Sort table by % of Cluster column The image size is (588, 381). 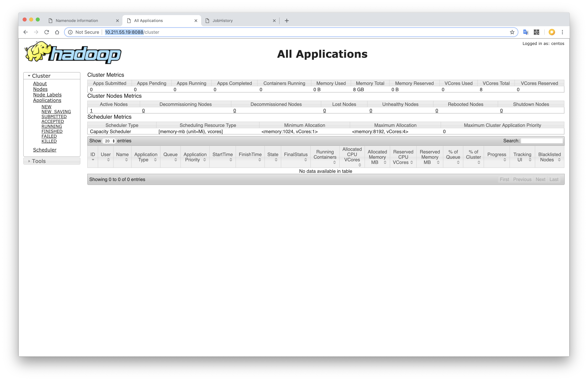coord(473,157)
